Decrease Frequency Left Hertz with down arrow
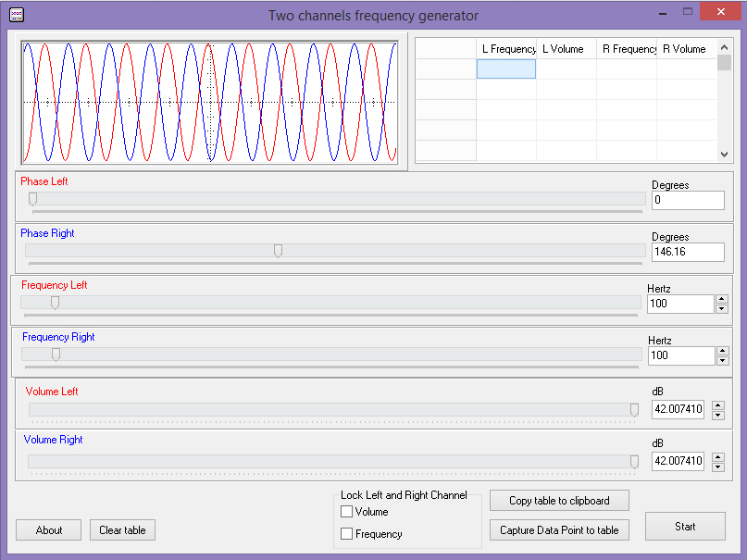 (x=722, y=308)
